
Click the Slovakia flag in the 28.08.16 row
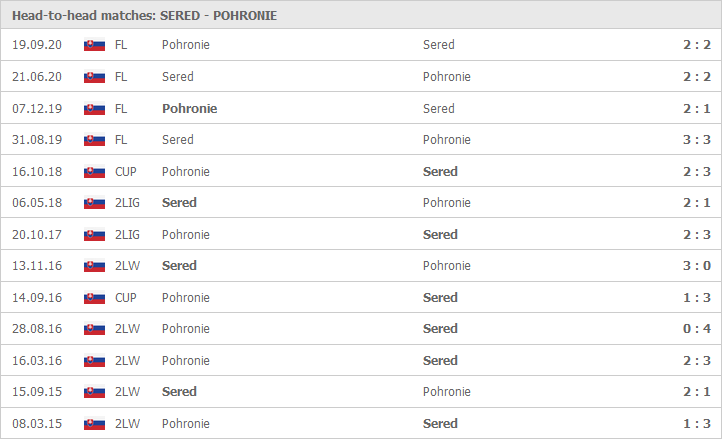[x=94, y=329]
